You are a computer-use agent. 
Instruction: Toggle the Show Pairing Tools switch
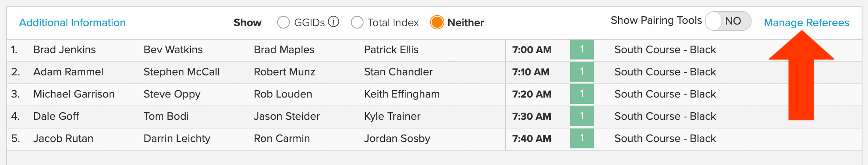tap(728, 21)
